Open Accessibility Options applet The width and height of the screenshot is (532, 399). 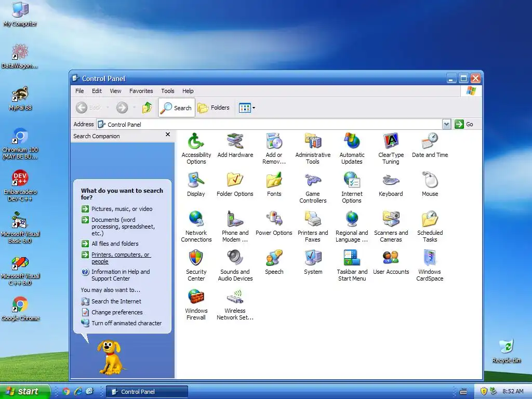click(x=196, y=149)
